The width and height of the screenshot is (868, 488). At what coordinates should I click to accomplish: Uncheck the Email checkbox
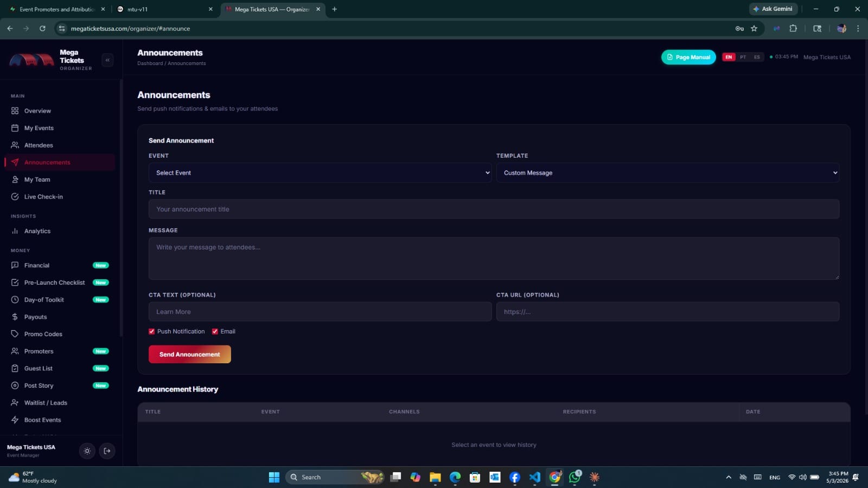pyautogui.click(x=215, y=331)
